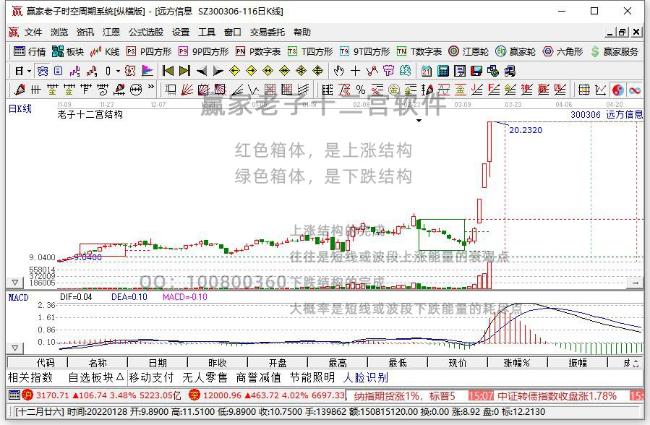Open the T数字表 tool
This screenshot has height=425, width=650.
[x=419, y=51]
